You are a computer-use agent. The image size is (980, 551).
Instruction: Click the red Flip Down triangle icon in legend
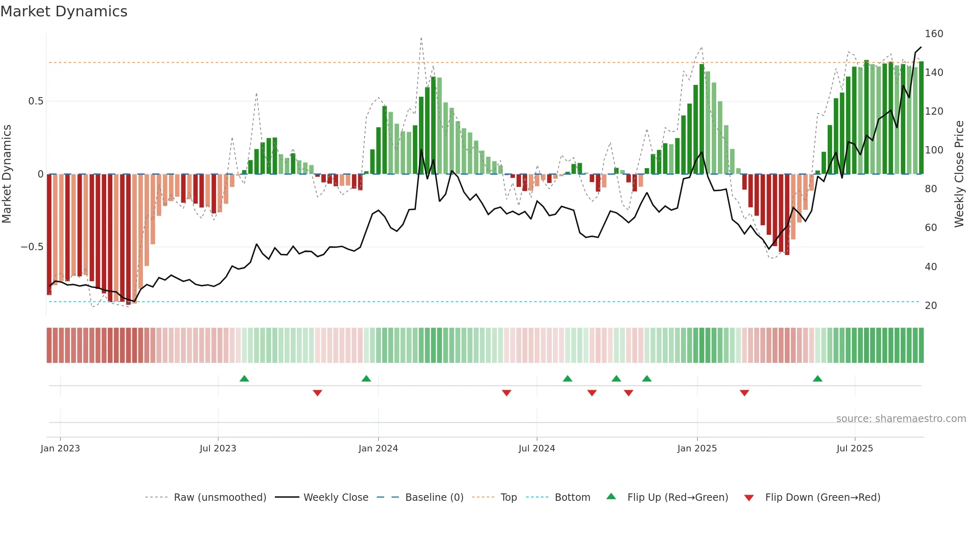point(749,498)
